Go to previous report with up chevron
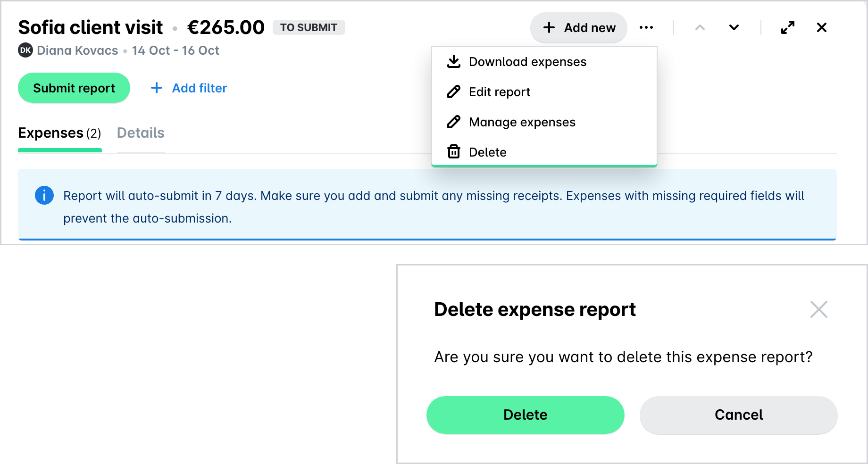This screenshot has width=868, height=464. click(700, 27)
